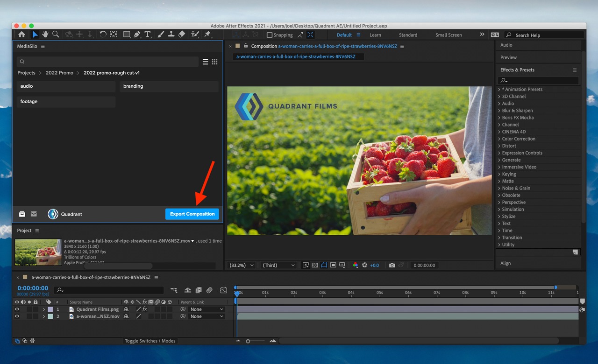This screenshot has height=364, width=598.
Task: Switch MediaSilo to list view
Action: pos(205,62)
